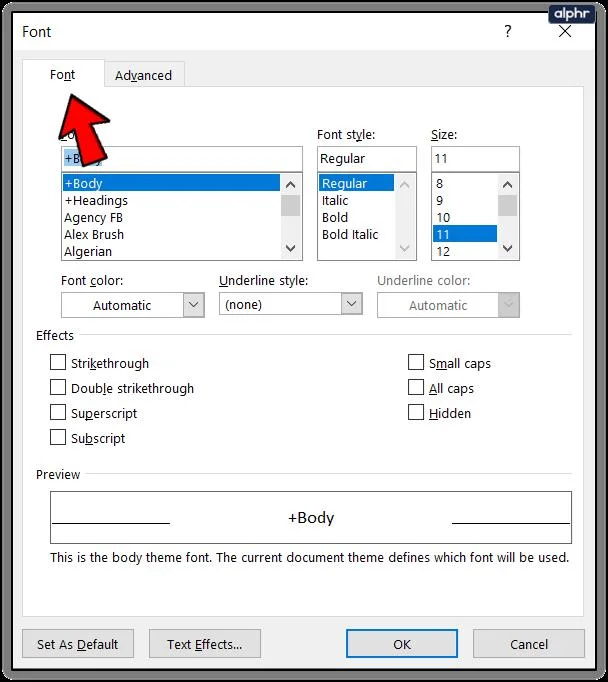The height and width of the screenshot is (682, 608).
Task: Click the help question mark icon
Action: click(x=508, y=31)
